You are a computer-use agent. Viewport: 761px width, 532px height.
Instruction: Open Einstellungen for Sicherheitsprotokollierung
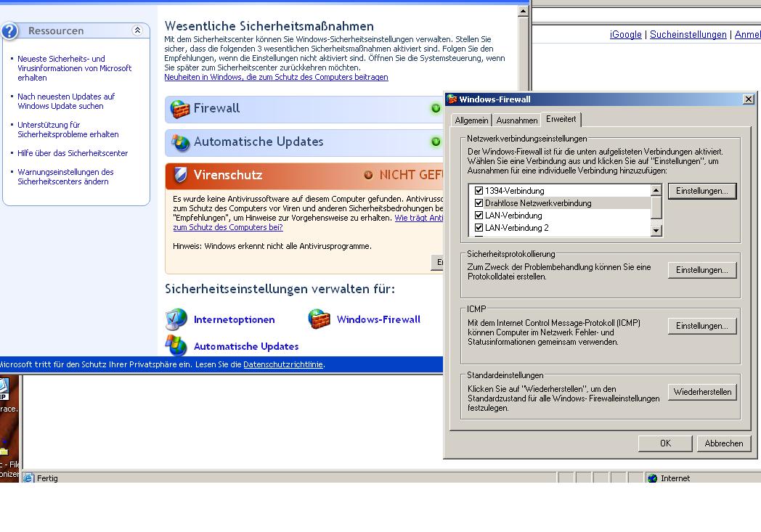click(x=701, y=270)
